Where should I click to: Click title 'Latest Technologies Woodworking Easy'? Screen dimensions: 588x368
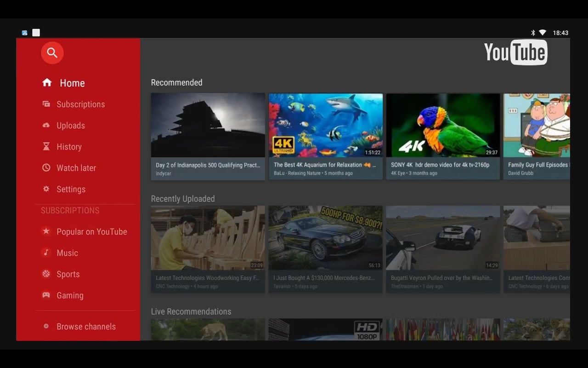[x=207, y=278]
